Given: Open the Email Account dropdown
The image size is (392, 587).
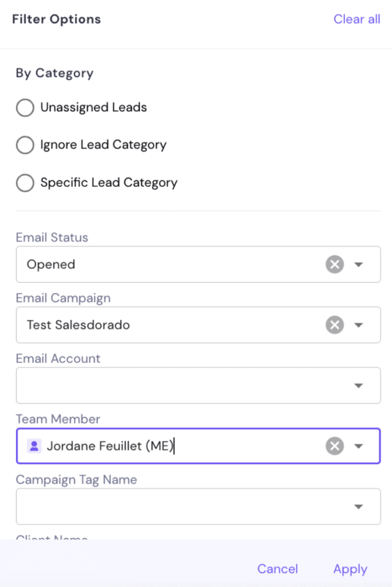Looking at the screenshot, I should pos(359,385).
